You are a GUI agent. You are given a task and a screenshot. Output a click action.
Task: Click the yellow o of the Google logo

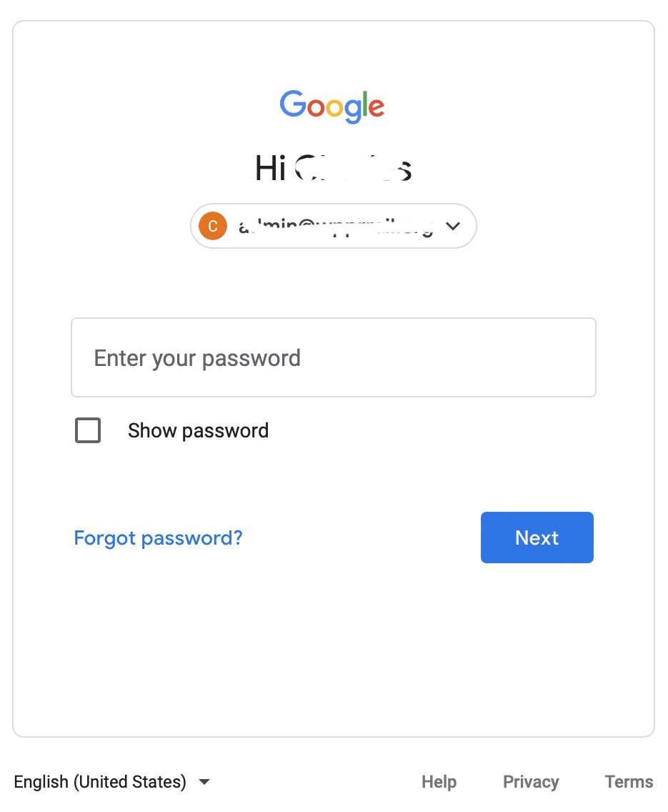point(335,108)
